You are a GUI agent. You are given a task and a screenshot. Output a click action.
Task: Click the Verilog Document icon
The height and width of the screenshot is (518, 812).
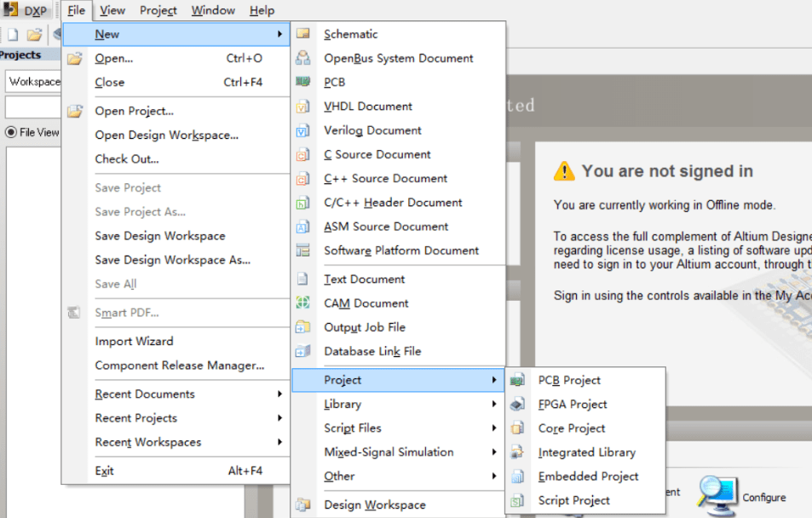pos(303,129)
